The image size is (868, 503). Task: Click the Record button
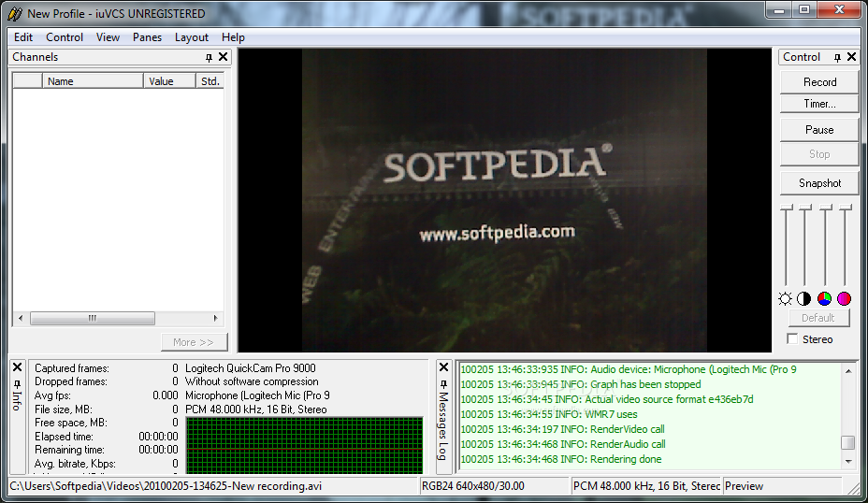819,82
